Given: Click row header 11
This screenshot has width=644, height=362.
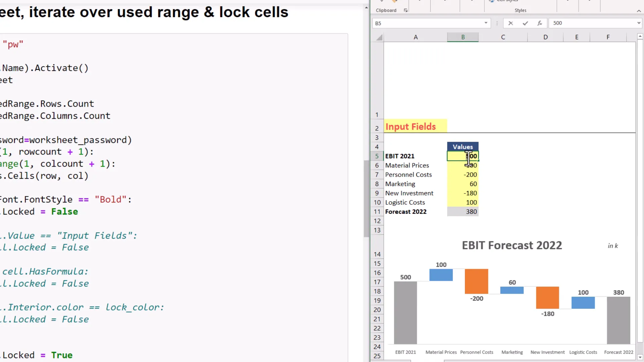Looking at the screenshot, I should coord(377,212).
